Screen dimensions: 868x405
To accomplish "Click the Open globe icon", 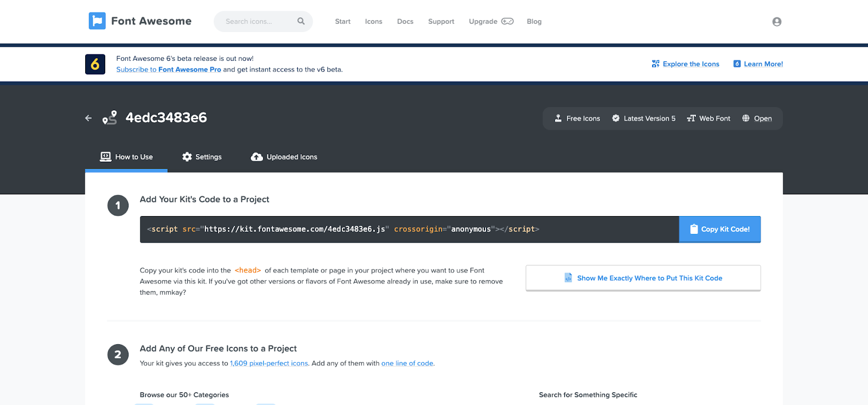I will click(x=746, y=118).
